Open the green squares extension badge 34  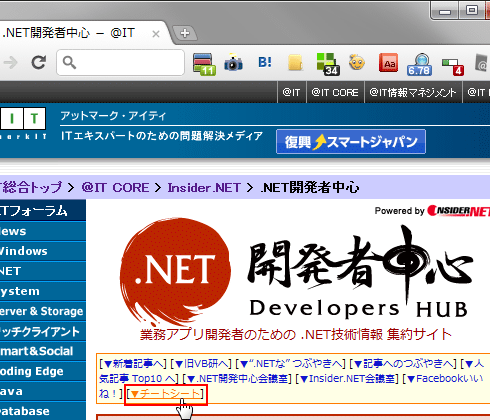tap(328, 64)
